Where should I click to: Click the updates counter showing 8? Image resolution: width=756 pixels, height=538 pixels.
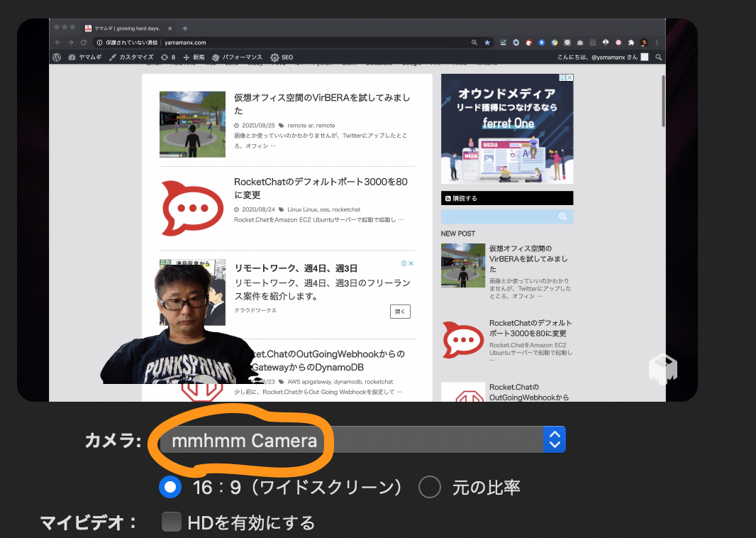[168, 57]
